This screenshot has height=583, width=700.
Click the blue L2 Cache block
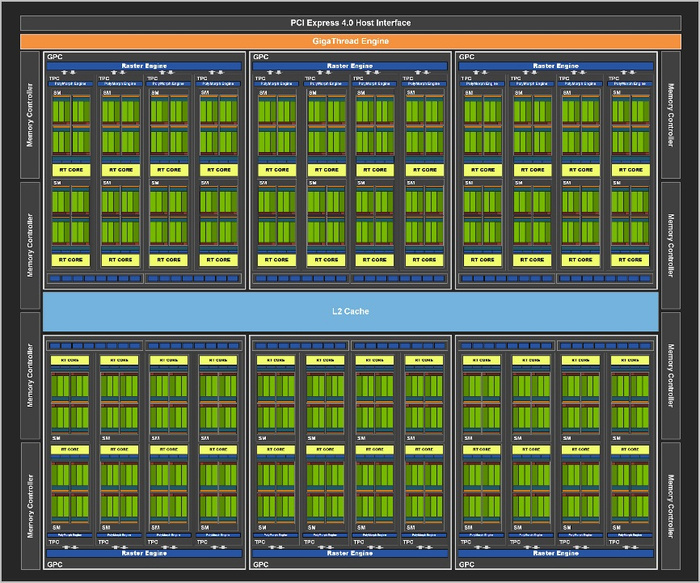pos(350,311)
